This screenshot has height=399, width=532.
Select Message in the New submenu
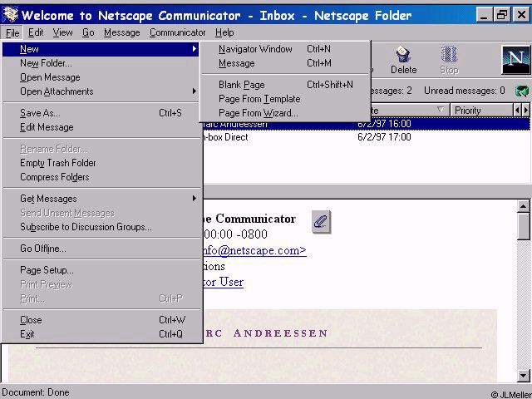click(x=285, y=63)
